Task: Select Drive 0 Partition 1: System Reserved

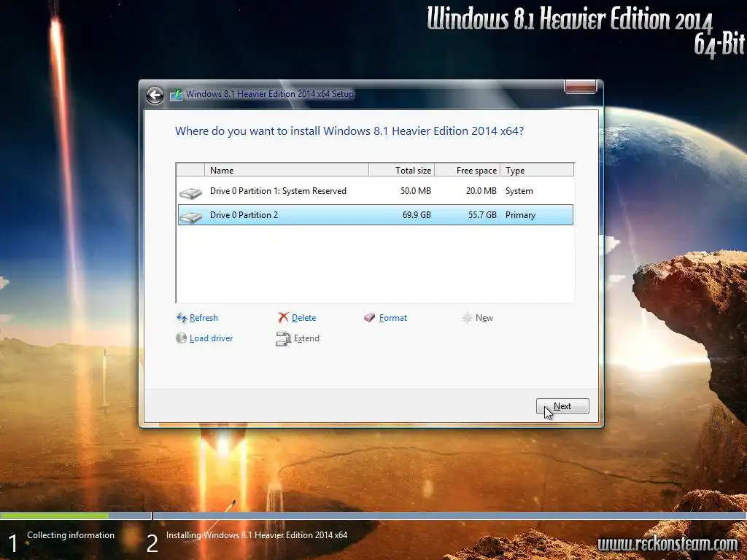Action: coord(376,191)
